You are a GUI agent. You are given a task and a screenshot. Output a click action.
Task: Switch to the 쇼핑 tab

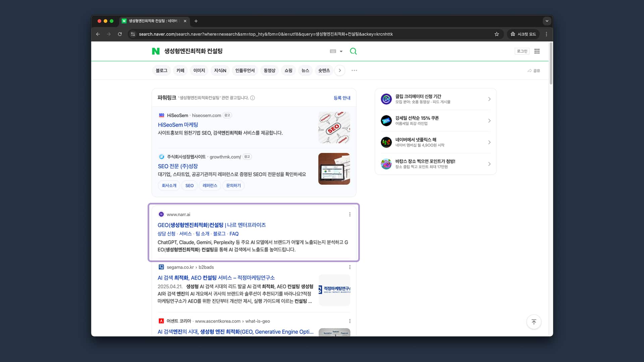[288, 70]
